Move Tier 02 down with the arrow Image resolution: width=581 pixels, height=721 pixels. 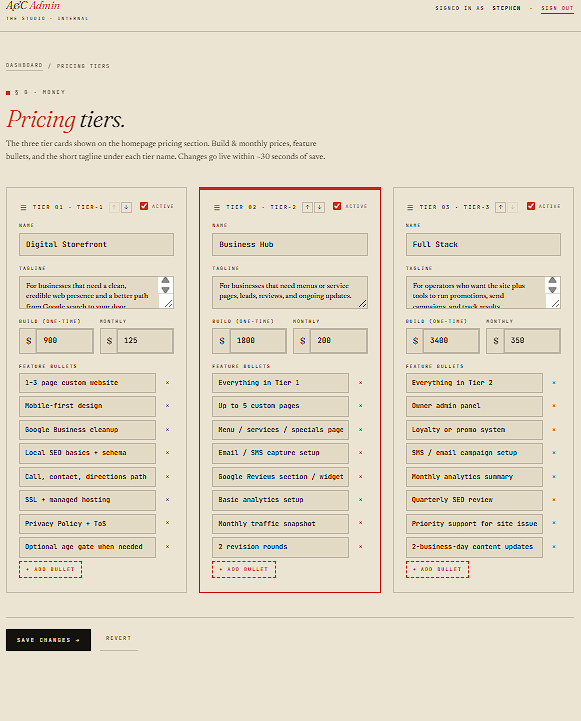tap(320, 207)
